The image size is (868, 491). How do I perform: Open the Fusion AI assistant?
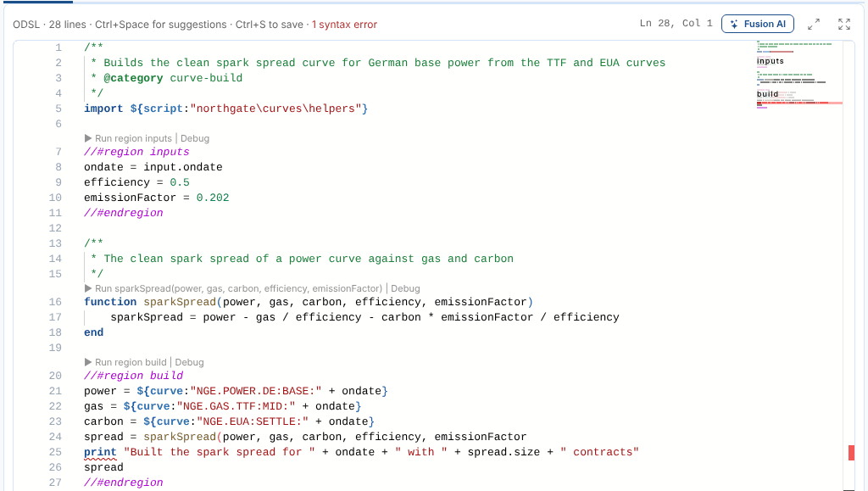pyautogui.click(x=757, y=24)
